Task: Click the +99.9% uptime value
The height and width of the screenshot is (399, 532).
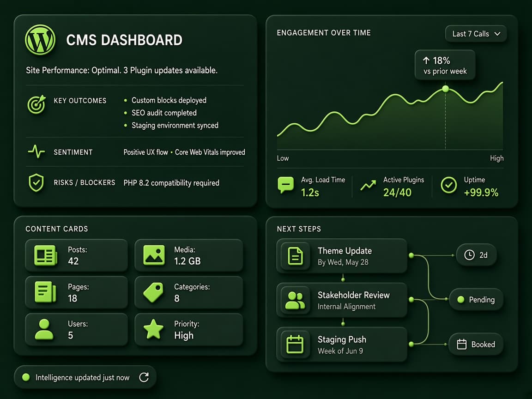Action: pos(481,193)
